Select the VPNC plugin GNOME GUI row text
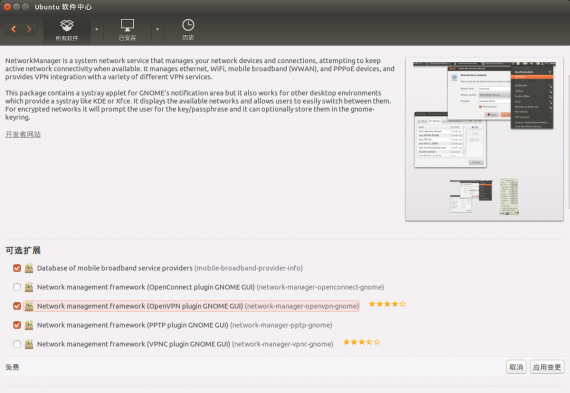Image resolution: width=570 pixels, height=393 pixels. (185, 344)
